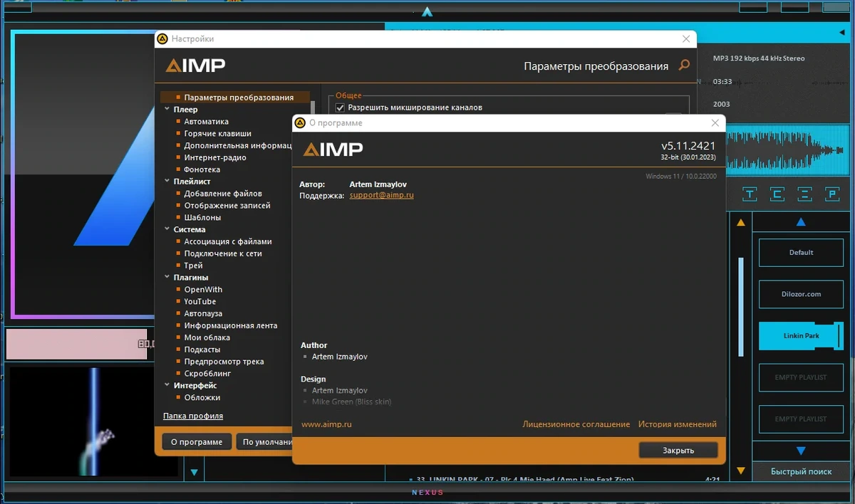
Task: Select the Default playlist
Action: tap(801, 253)
